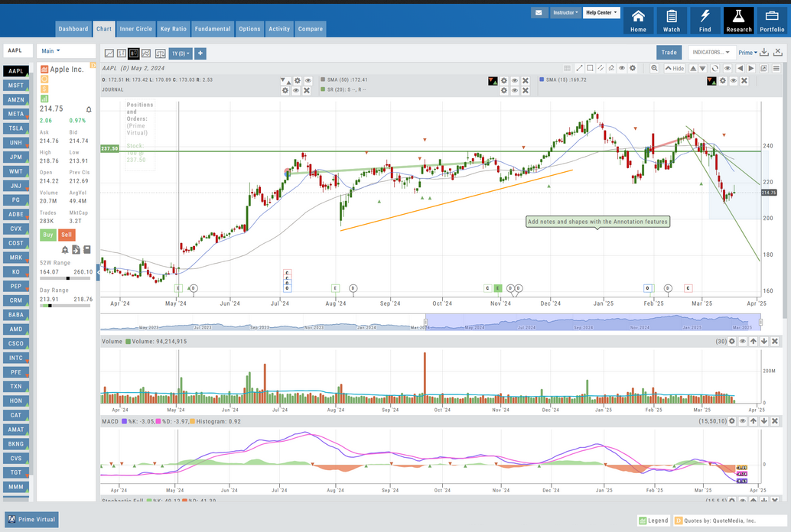This screenshot has width=791, height=532.
Task: Select MSFT in the watchlist
Action: [x=15, y=86]
